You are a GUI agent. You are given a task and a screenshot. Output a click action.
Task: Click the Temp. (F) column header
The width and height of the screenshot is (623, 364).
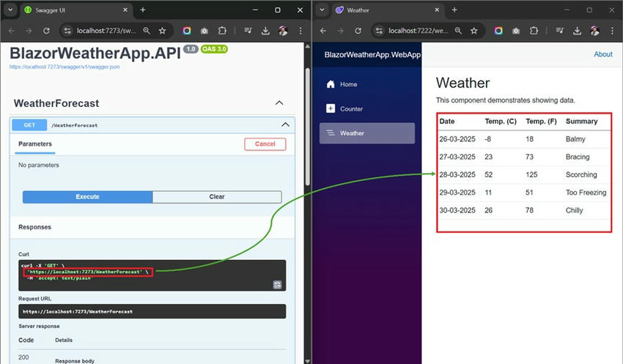(541, 122)
